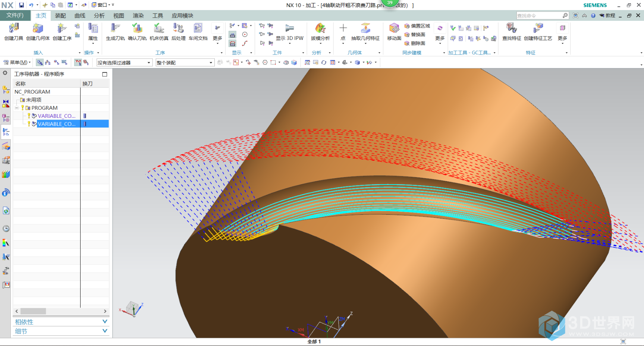Maximize the 工序导航器 panel button
Image resolution: width=644 pixels, height=346 pixels.
pyautogui.click(x=105, y=74)
